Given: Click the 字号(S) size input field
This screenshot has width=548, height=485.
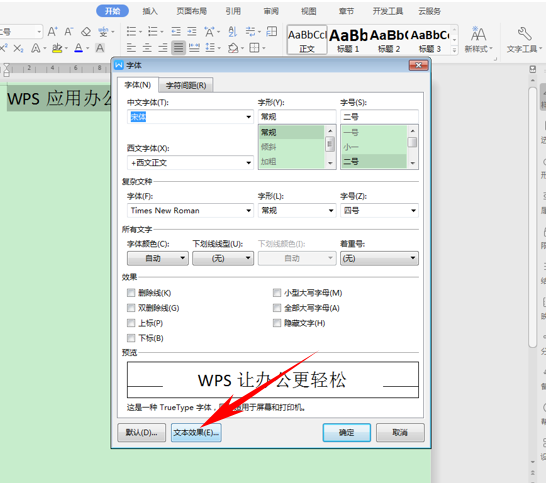Looking at the screenshot, I should (x=379, y=117).
